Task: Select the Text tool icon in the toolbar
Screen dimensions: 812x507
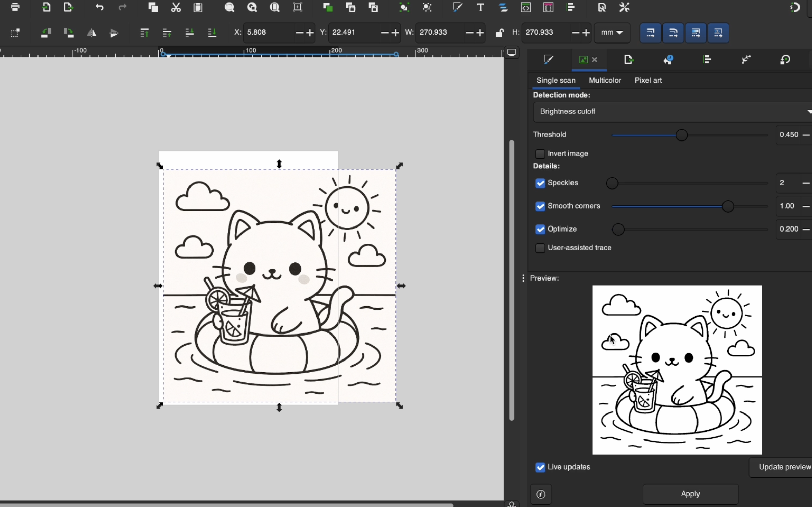Action: pos(480,7)
